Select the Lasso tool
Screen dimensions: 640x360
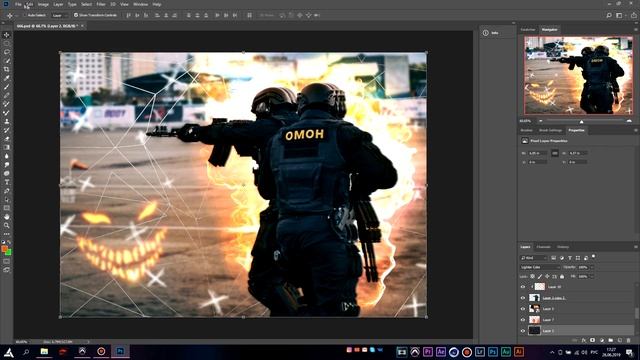[x=7, y=52]
